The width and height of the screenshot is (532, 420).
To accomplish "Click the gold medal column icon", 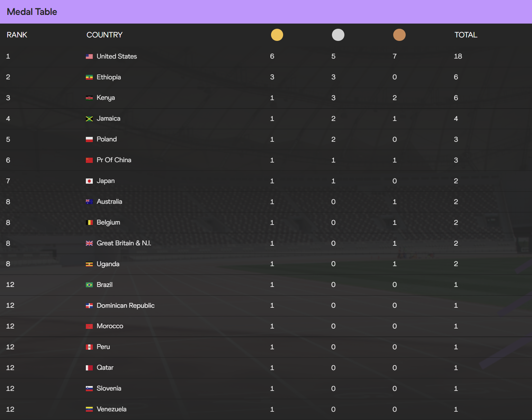I will pos(277,35).
